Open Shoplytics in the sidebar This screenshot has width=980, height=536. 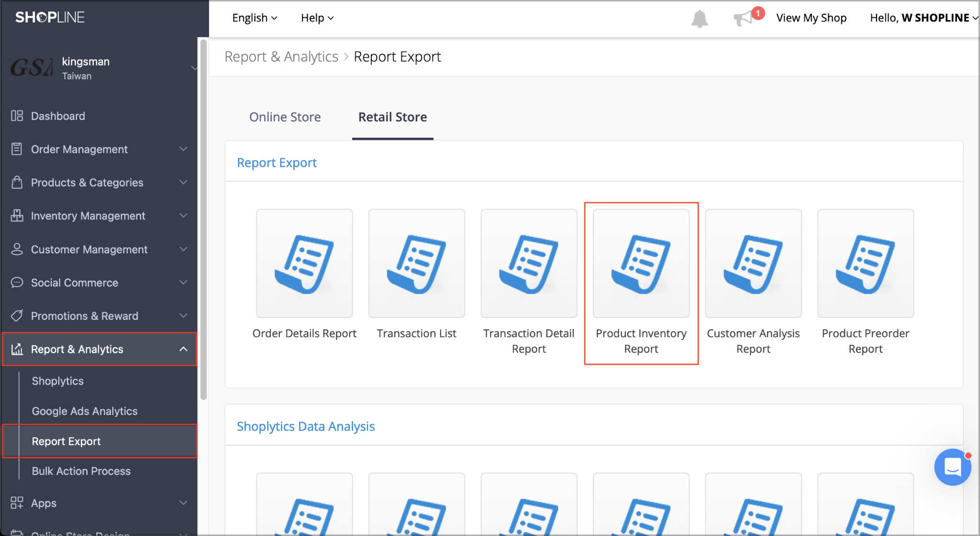57,381
